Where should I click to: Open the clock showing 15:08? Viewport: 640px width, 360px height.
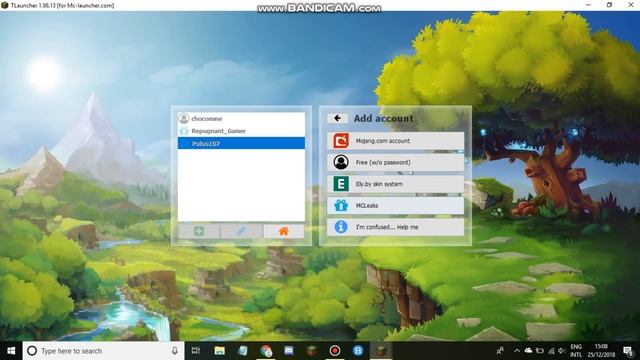click(601, 351)
